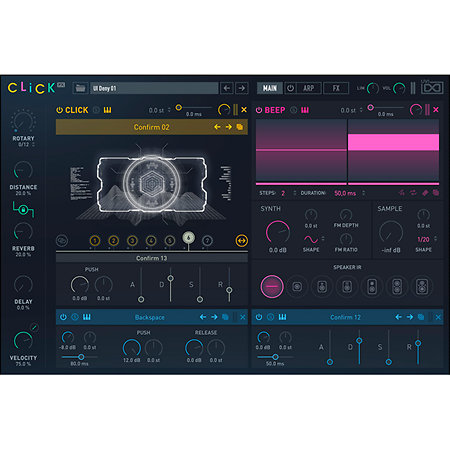
Task: Toggle the BEEP layer power button
Action: [259, 110]
